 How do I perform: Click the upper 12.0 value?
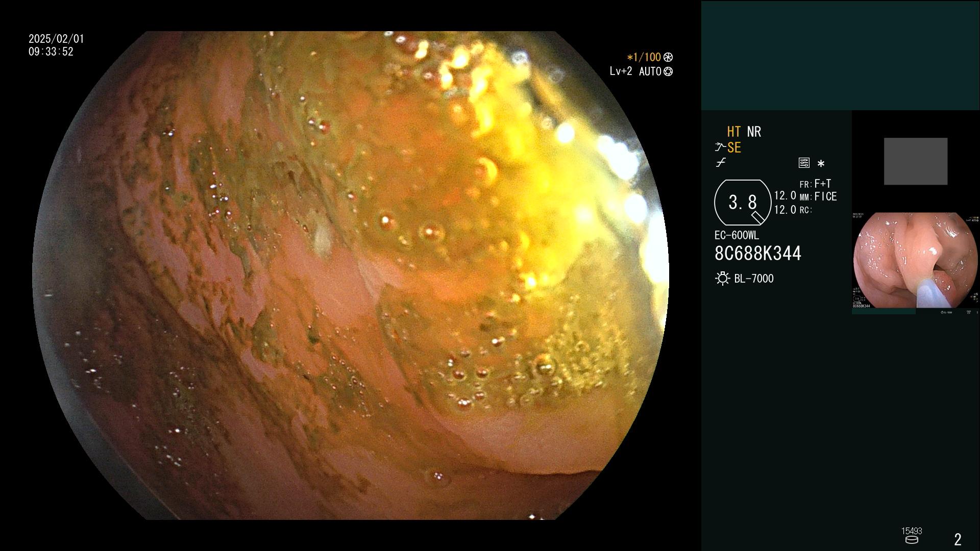click(785, 196)
